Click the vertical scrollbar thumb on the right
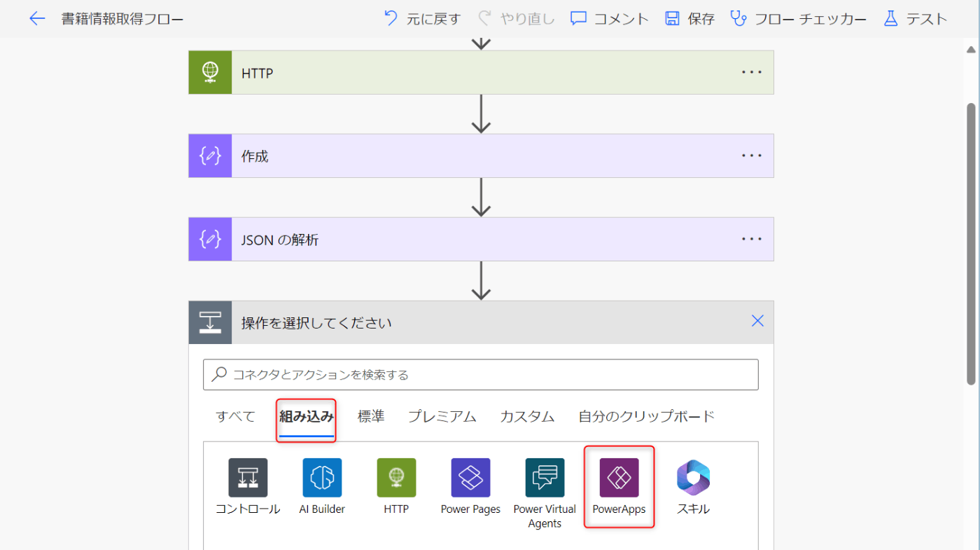 pos(971,243)
